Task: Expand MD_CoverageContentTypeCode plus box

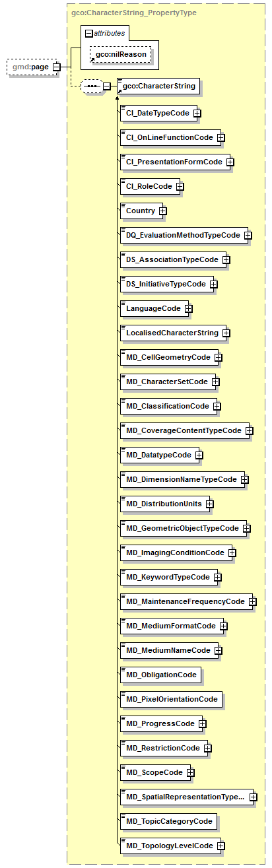Action: (x=250, y=430)
